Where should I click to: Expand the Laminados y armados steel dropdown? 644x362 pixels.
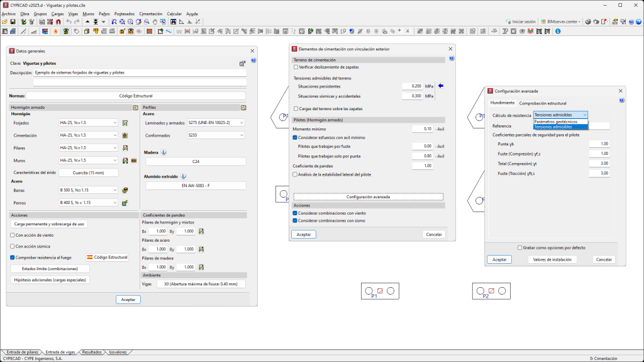coord(215,123)
